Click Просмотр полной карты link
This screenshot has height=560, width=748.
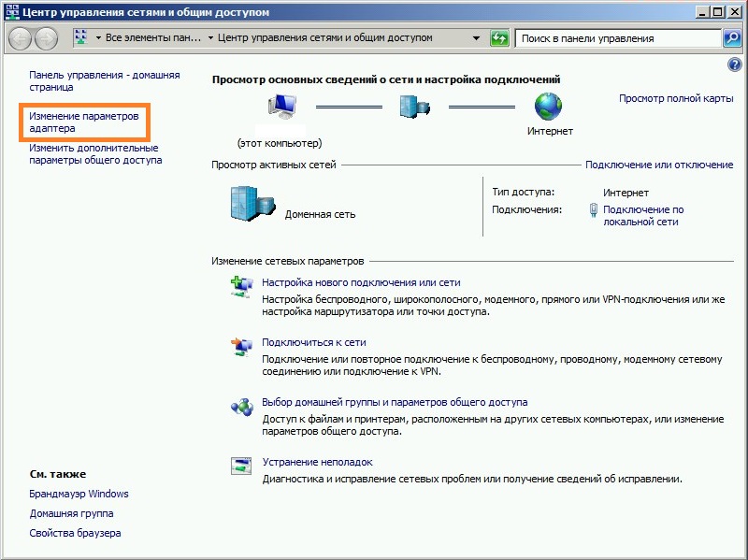673,98
